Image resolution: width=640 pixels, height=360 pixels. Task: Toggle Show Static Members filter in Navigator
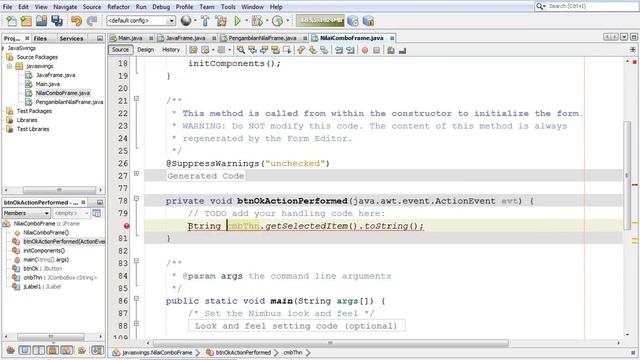click(38, 350)
